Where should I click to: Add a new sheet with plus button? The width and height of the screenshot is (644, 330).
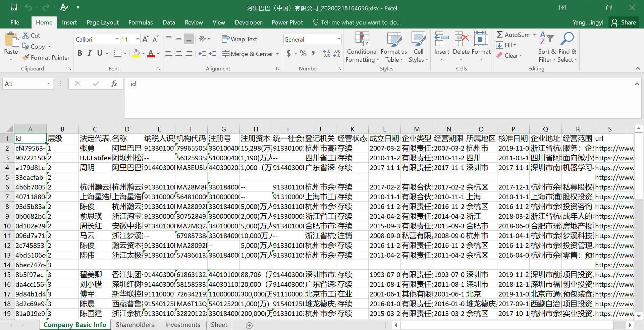249,325
